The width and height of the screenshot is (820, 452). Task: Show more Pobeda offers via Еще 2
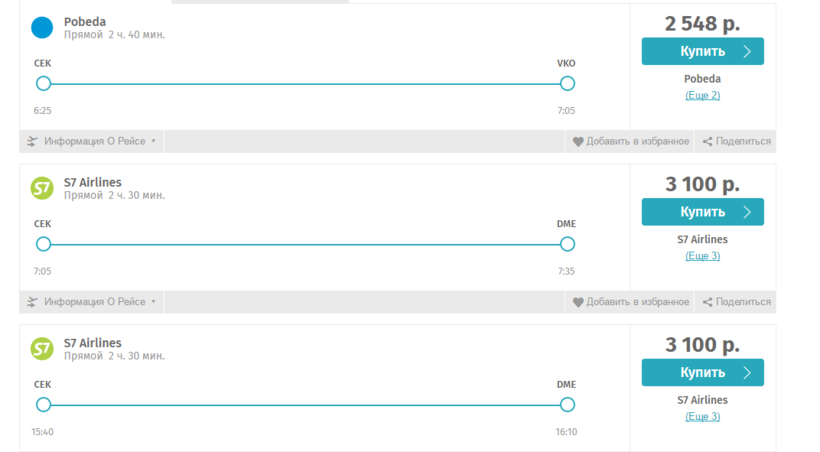[702, 96]
